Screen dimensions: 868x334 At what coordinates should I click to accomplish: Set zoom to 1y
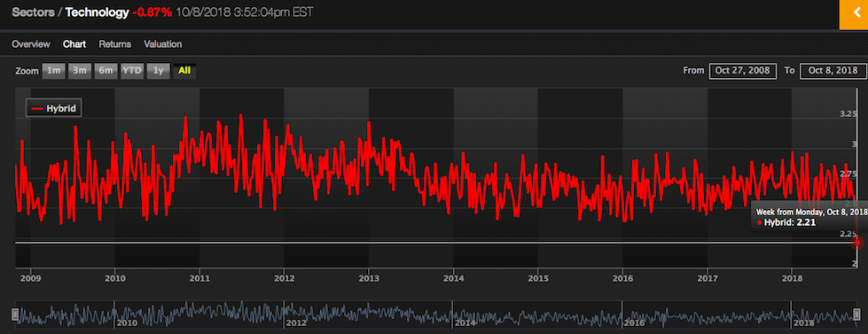point(159,71)
